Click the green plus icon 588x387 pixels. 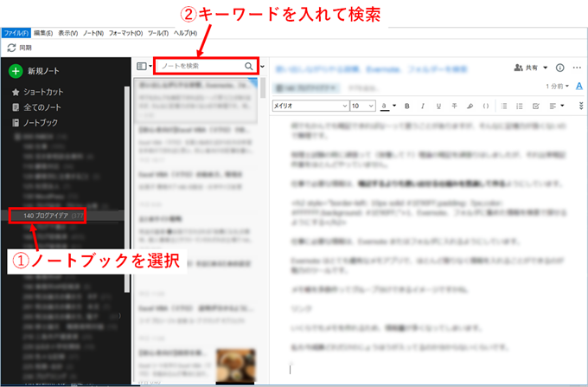point(16,71)
